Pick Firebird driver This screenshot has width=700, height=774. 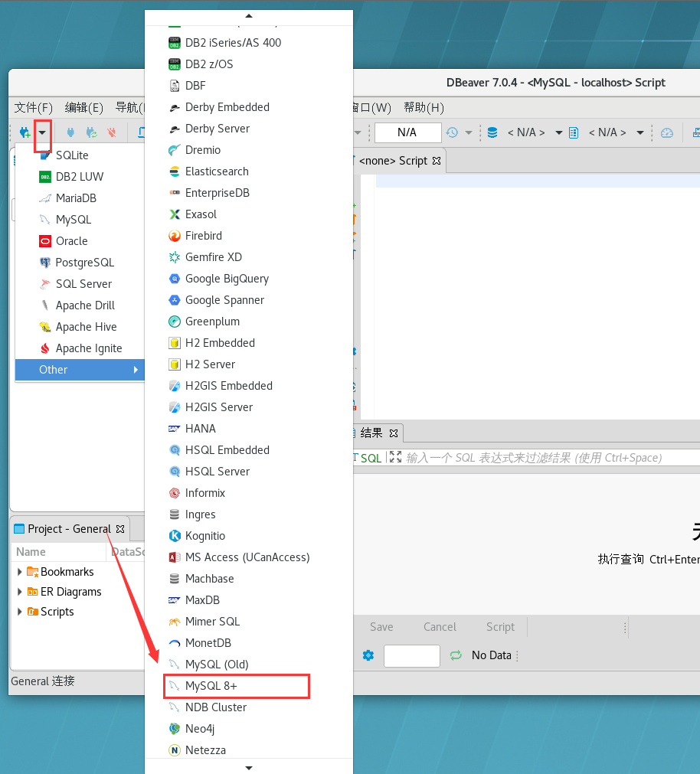coord(249,236)
